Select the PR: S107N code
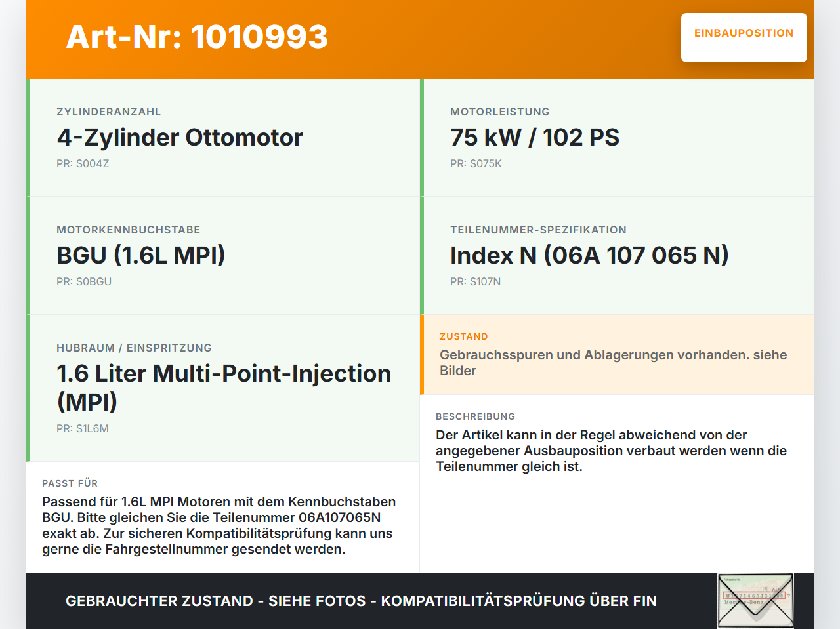 coord(475,281)
